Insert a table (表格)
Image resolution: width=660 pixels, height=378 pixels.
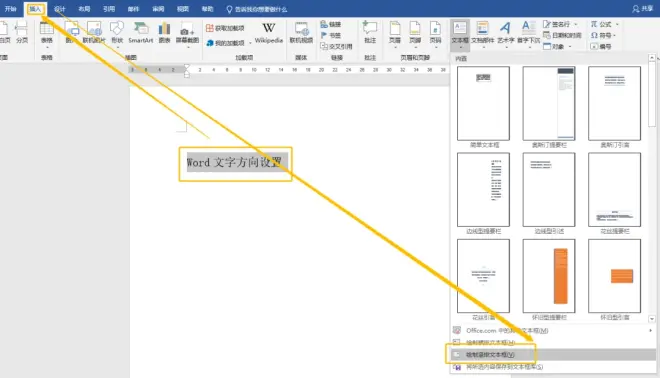(47, 33)
